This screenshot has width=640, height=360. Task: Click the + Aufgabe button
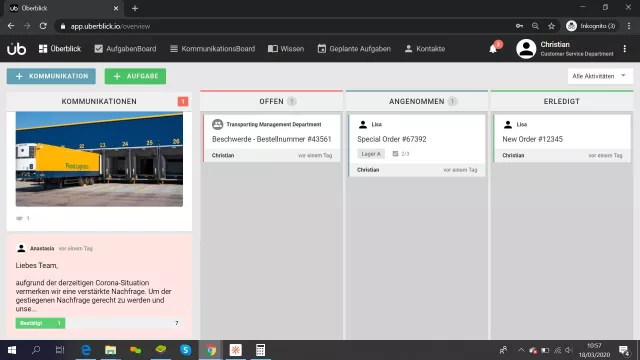coord(135,76)
